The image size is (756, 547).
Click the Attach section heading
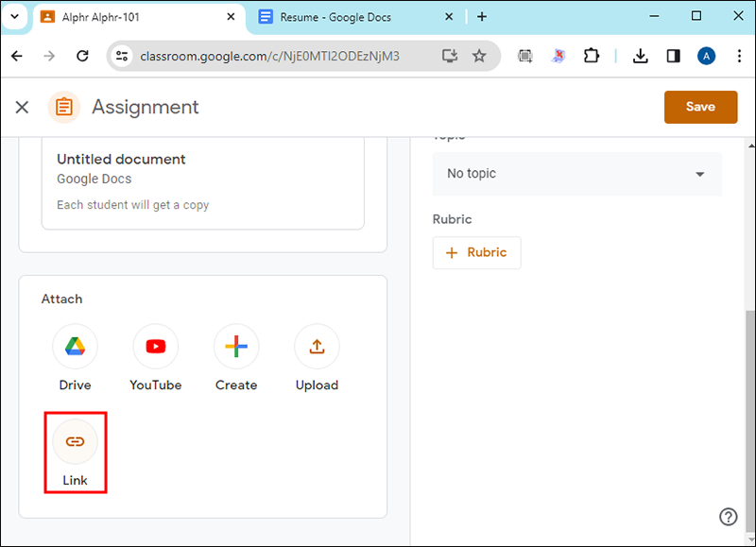click(61, 299)
